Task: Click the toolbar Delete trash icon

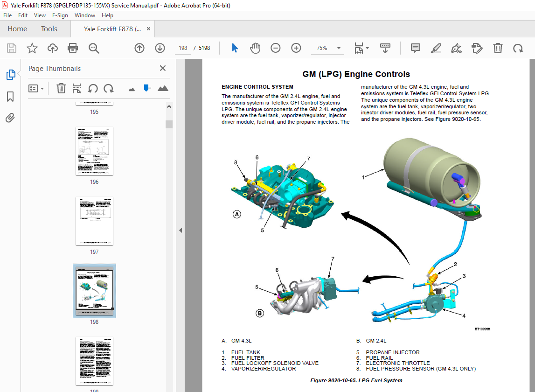Action: (x=498, y=48)
